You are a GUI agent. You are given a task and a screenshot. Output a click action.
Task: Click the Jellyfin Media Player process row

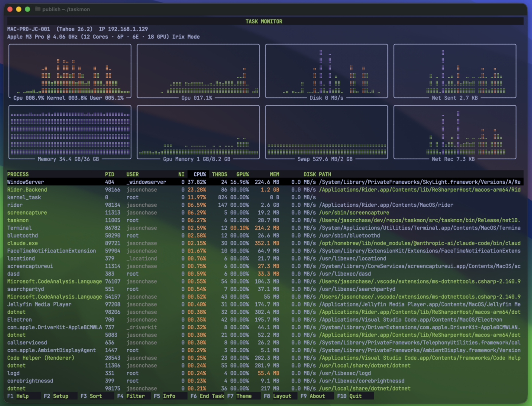pos(265,304)
